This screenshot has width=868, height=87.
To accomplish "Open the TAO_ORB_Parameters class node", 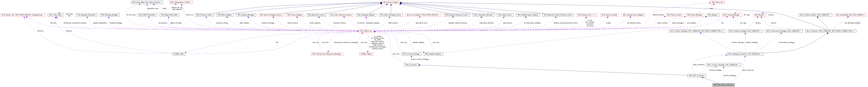I will tap(147, 15).
